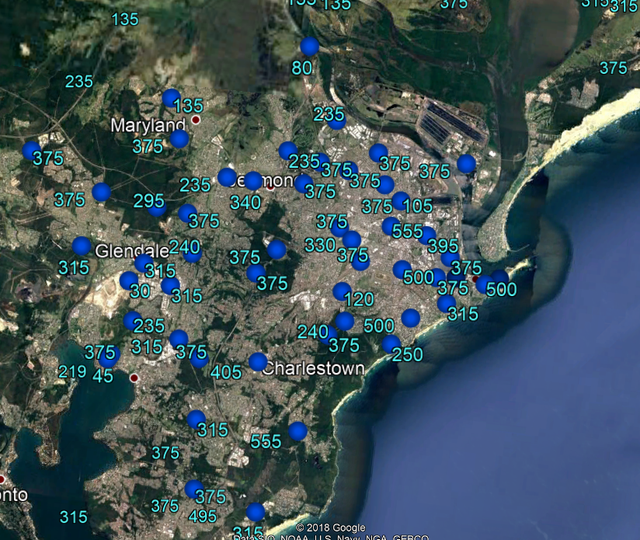Click the 120 value label
This screenshot has height=540, width=640.
point(359,300)
